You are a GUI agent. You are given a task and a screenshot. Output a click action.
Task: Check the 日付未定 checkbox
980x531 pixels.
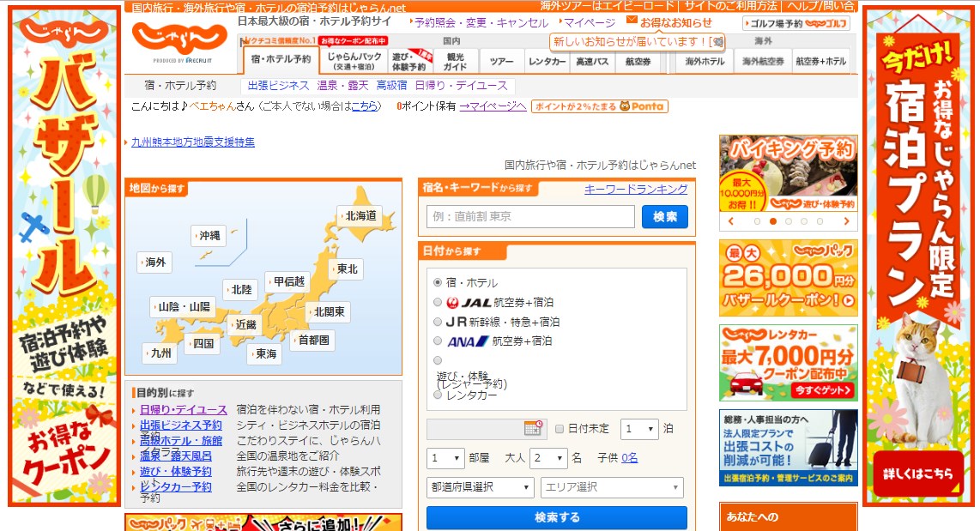560,429
